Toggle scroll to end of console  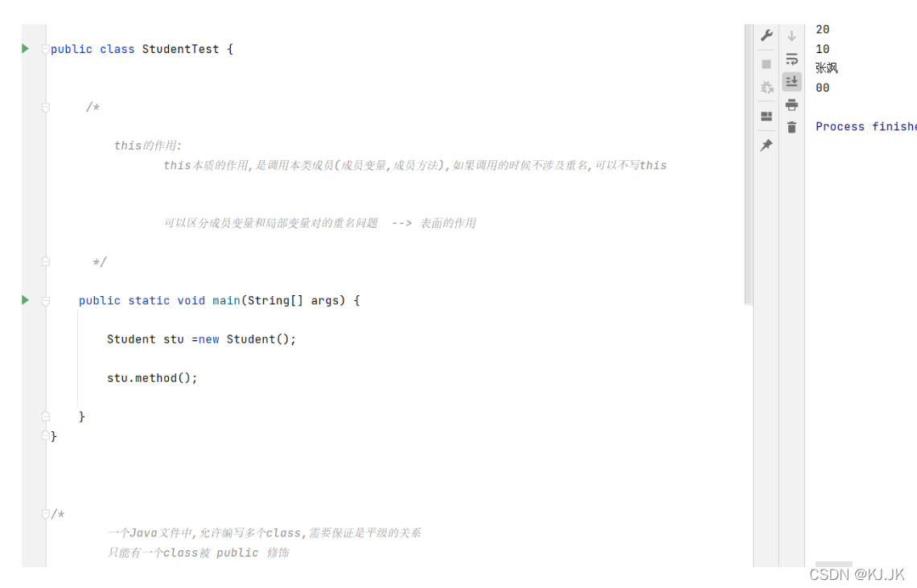792,81
